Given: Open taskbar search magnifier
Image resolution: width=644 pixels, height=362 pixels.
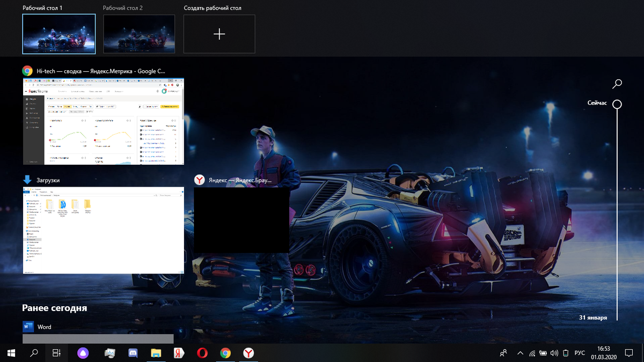Looking at the screenshot, I should click(x=34, y=353).
